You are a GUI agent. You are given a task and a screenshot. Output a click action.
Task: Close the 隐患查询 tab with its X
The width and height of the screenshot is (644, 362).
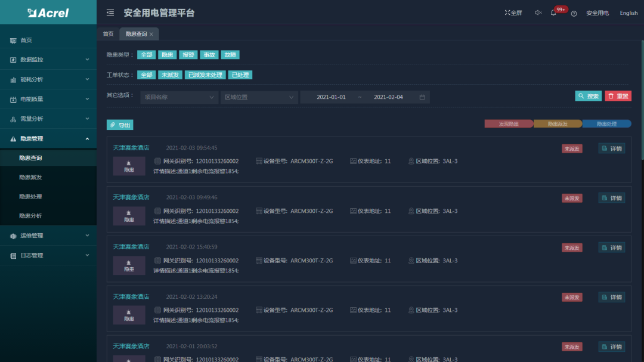click(151, 35)
